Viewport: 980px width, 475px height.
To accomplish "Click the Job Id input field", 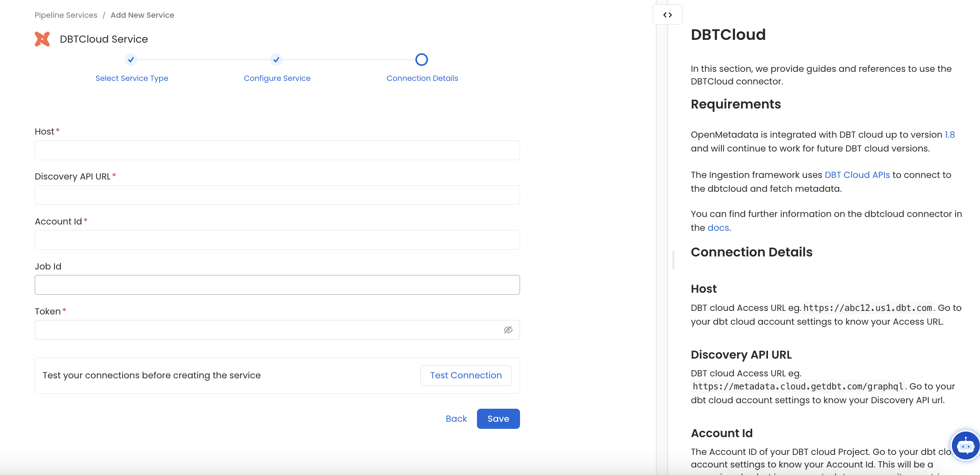I will pyautogui.click(x=278, y=284).
